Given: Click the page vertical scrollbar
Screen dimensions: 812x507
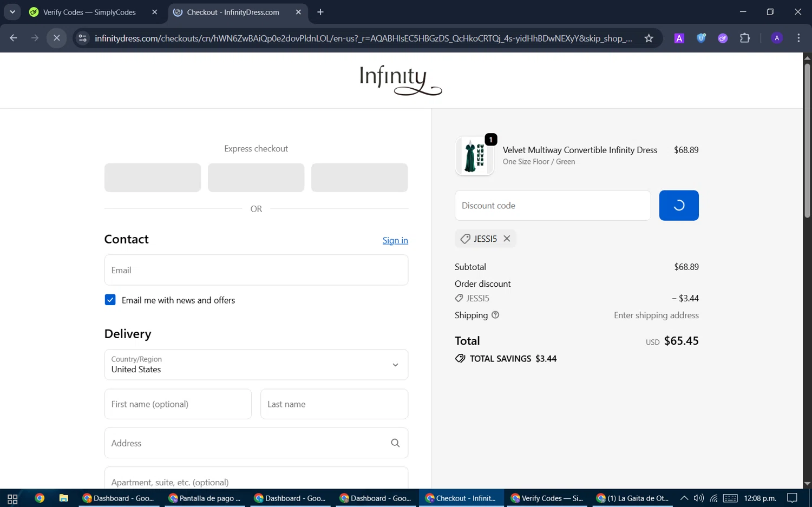Looking at the screenshot, I should (807, 141).
